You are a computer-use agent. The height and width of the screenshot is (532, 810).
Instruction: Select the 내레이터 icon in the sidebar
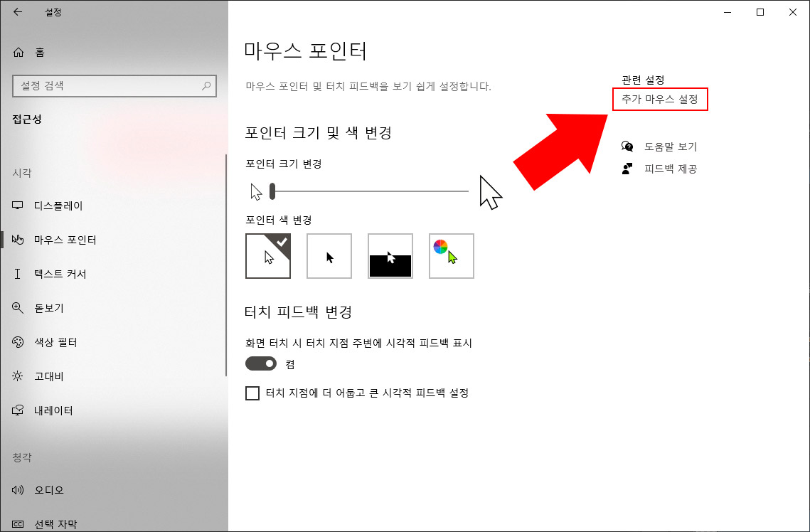coord(18,410)
